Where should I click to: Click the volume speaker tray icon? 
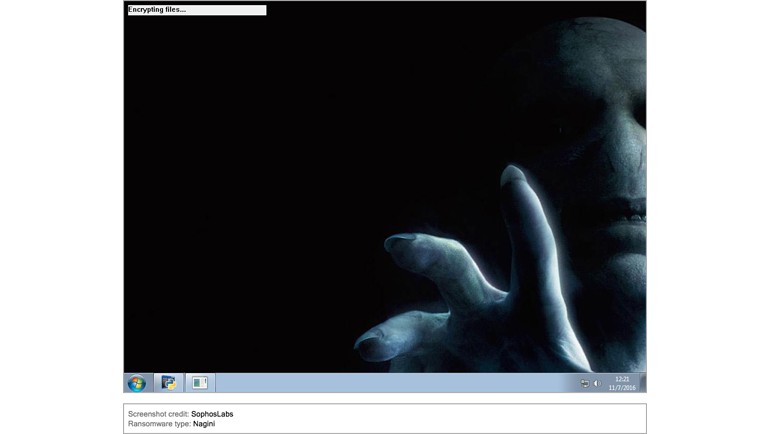click(596, 383)
